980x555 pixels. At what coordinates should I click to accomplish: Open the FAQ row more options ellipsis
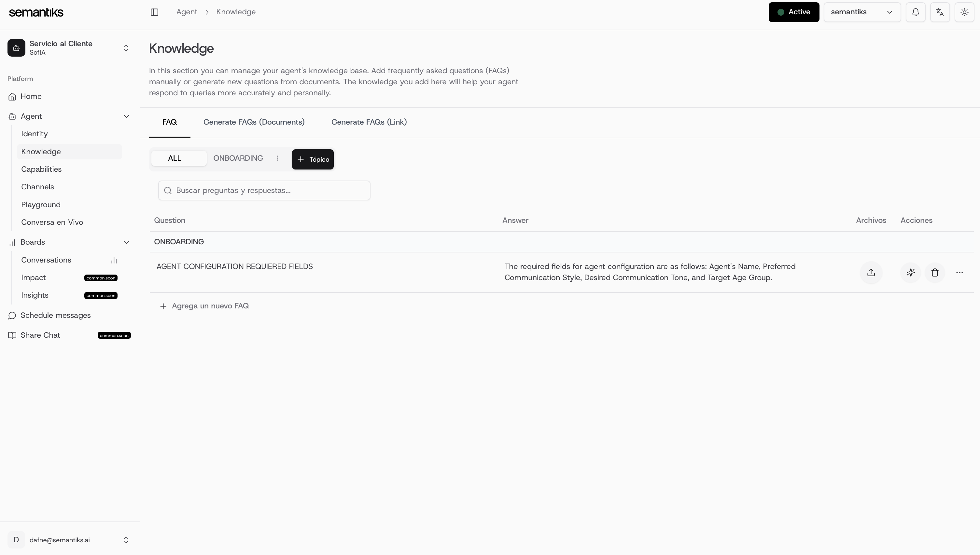click(959, 273)
